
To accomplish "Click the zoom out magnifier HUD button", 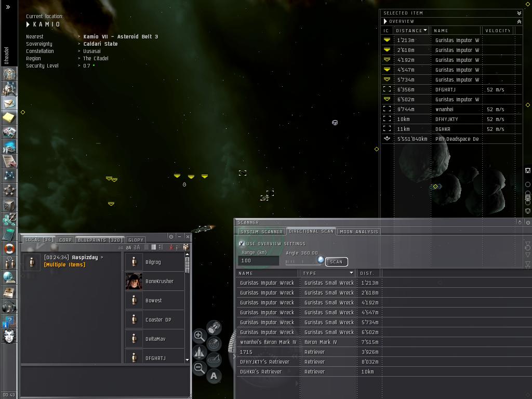I will (x=199, y=368).
